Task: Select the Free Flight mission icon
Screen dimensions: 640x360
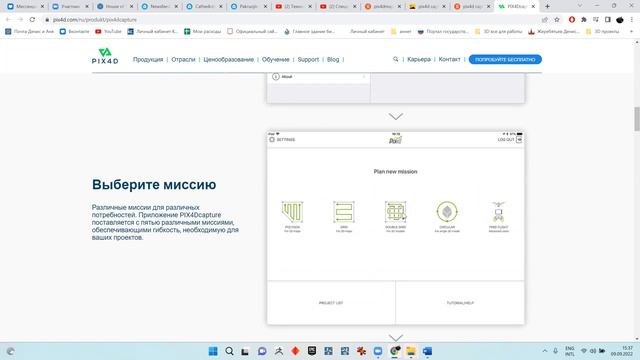Action: tap(498, 212)
